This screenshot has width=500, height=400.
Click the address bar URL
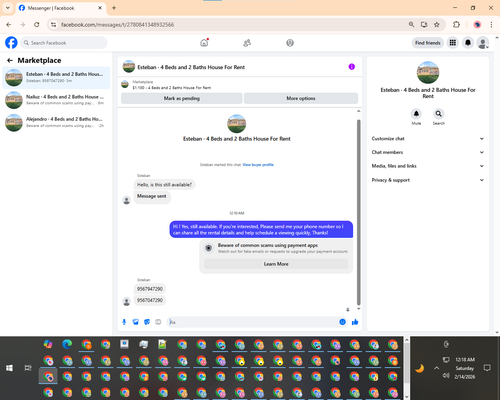coord(117,25)
